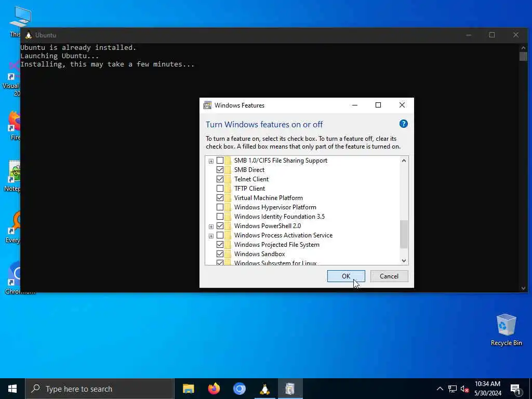Expand the Windows PowerShell 2.0 node
Screen dimensions: 532x399
pyautogui.click(x=211, y=227)
